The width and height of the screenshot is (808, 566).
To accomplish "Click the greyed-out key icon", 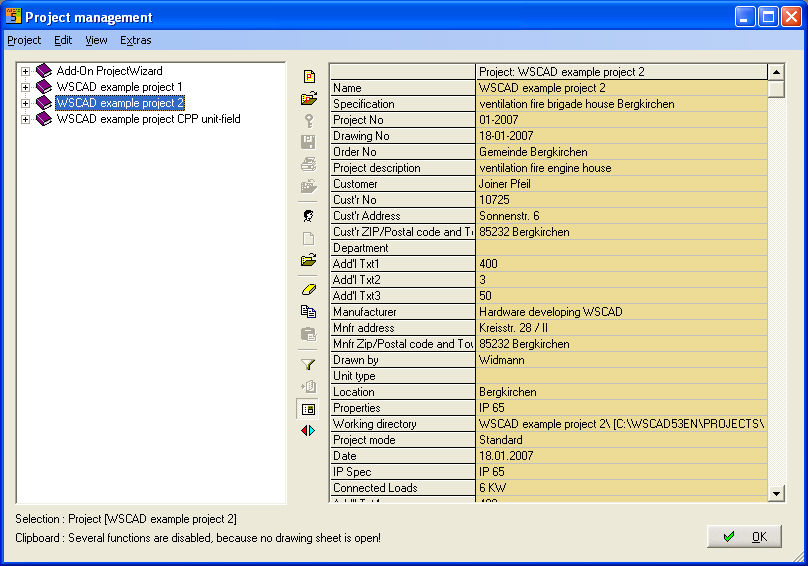I will pyautogui.click(x=309, y=121).
